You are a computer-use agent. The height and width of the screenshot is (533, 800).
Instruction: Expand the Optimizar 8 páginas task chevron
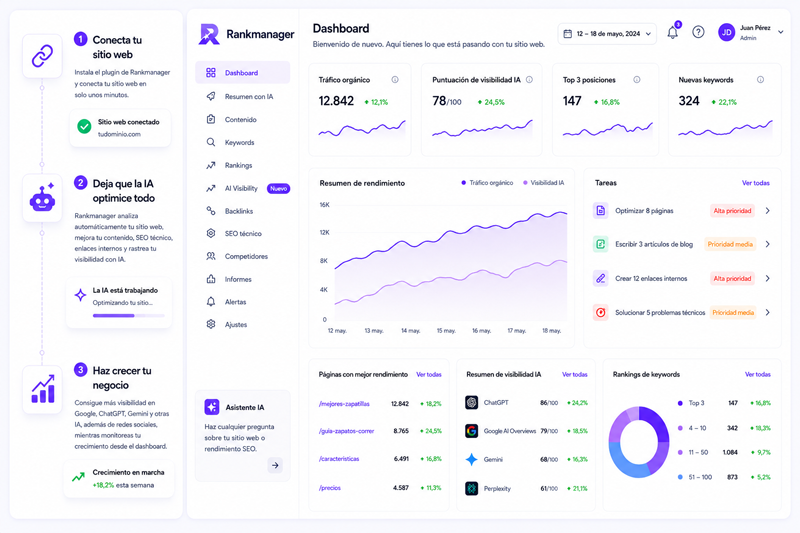767,211
